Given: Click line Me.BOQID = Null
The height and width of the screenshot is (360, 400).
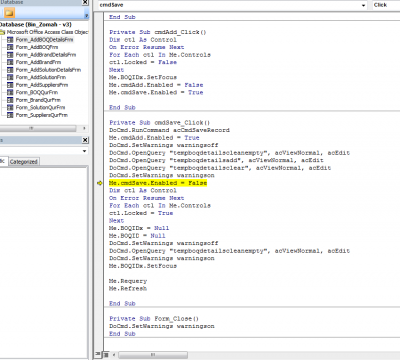Looking at the screenshot, I should (x=137, y=236).
